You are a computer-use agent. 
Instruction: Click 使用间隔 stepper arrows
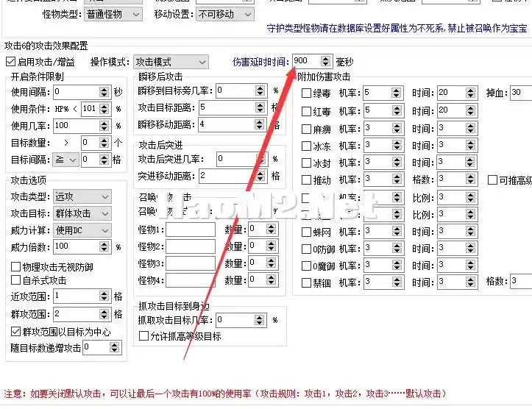(x=104, y=92)
